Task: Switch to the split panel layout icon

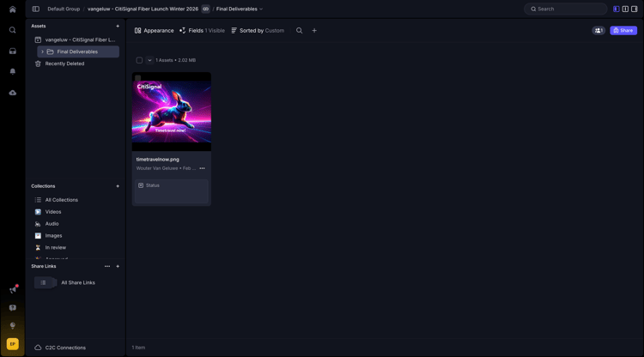Action: click(625, 9)
